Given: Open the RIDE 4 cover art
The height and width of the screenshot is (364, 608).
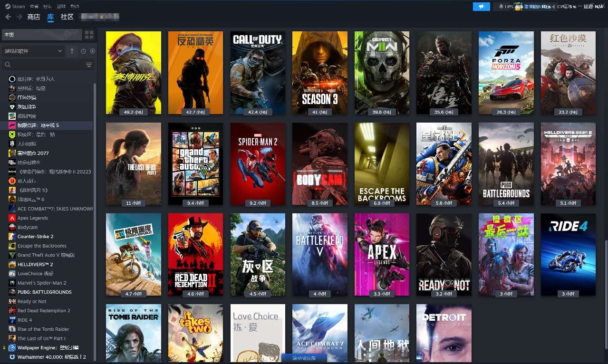Looking at the screenshot, I should coord(568,255).
